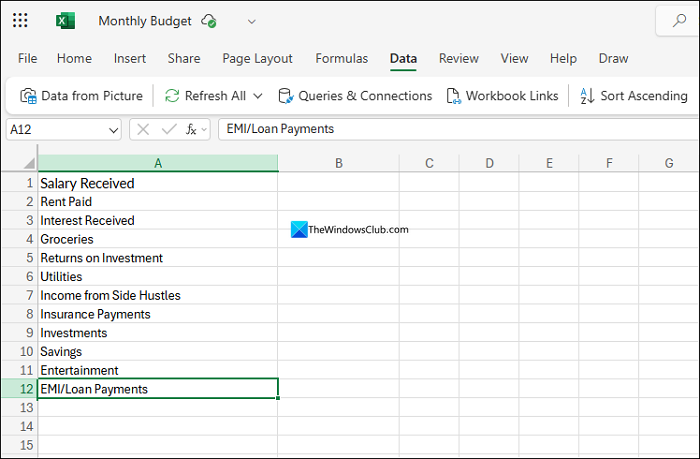Viewport: 700px width, 459px height.
Task: Select row 1 header
Action: [x=20, y=183]
